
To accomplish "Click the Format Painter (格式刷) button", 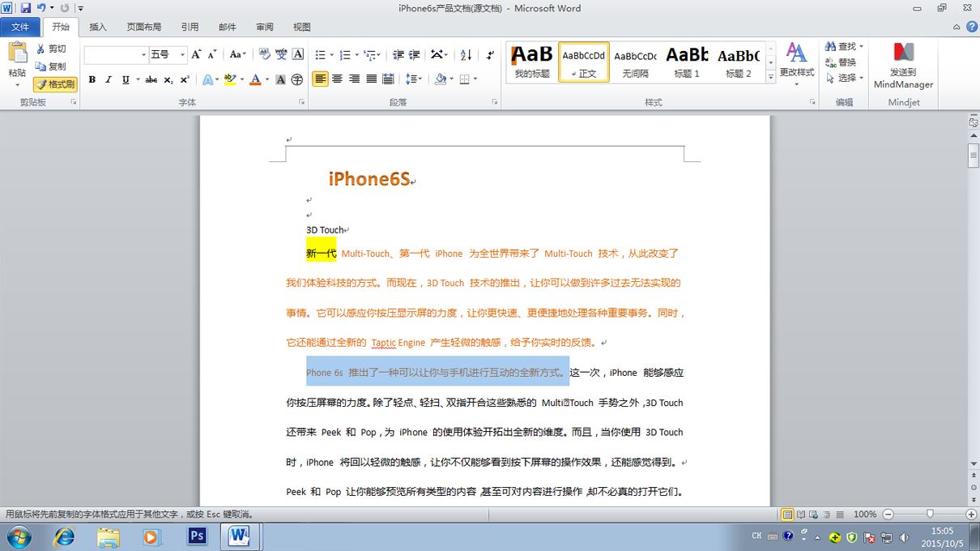I will [x=55, y=84].
